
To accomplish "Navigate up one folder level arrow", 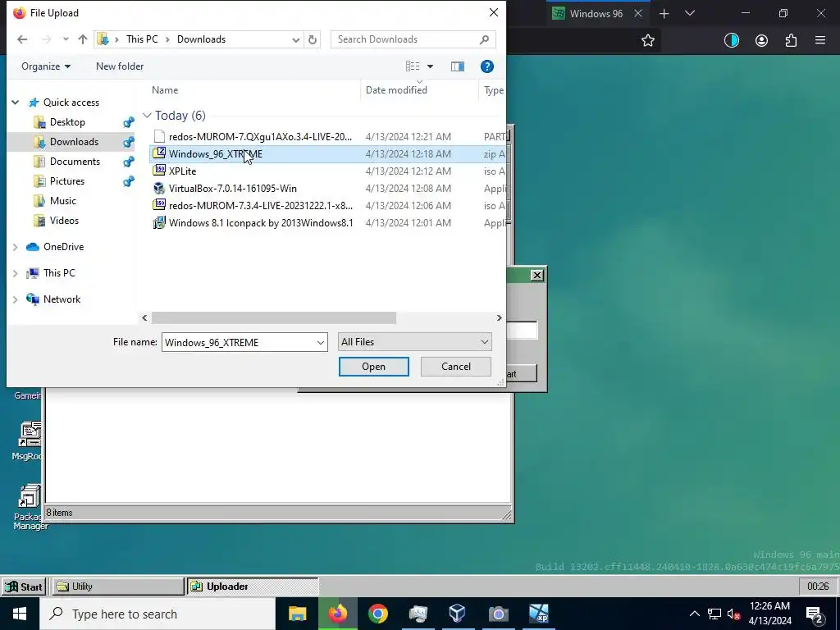I will (83, 39).
